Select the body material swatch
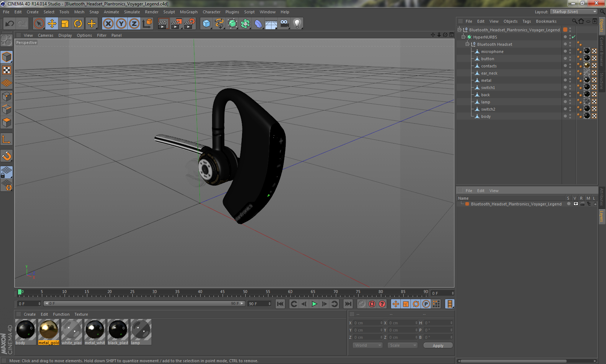The image size is (606, 364). (26, 332)
